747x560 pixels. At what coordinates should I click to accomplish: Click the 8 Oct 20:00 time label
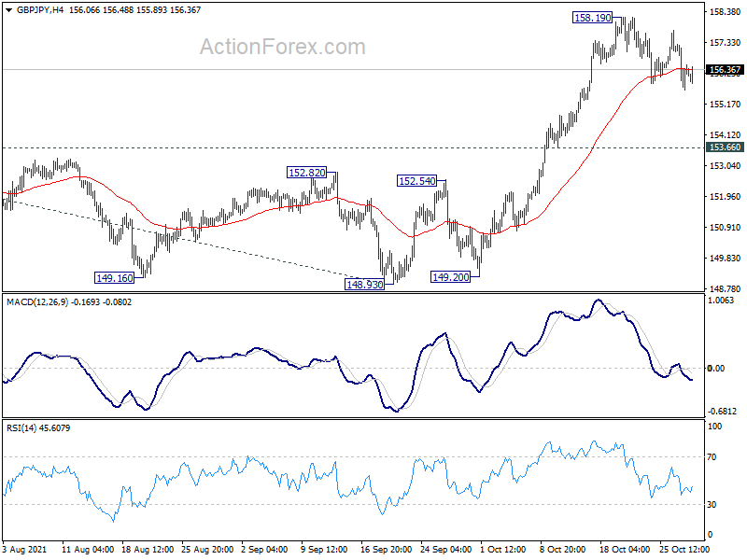click(563, 550)
